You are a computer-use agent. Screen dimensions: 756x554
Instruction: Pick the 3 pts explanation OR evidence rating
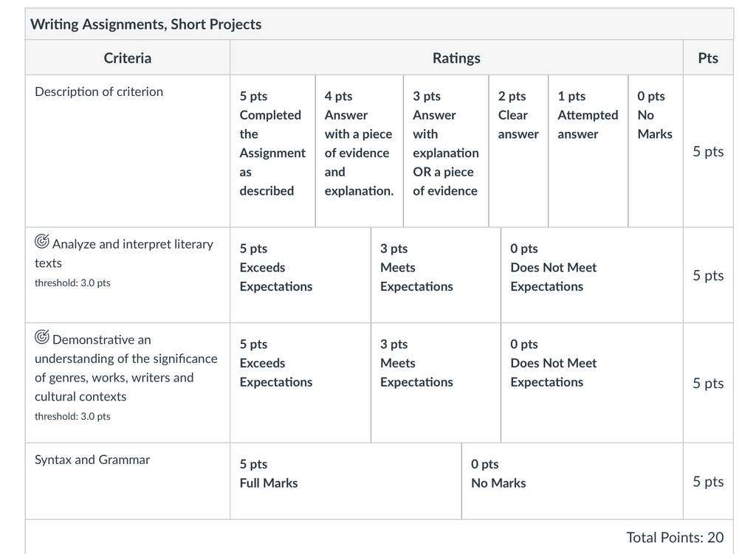tap(446, 150)
